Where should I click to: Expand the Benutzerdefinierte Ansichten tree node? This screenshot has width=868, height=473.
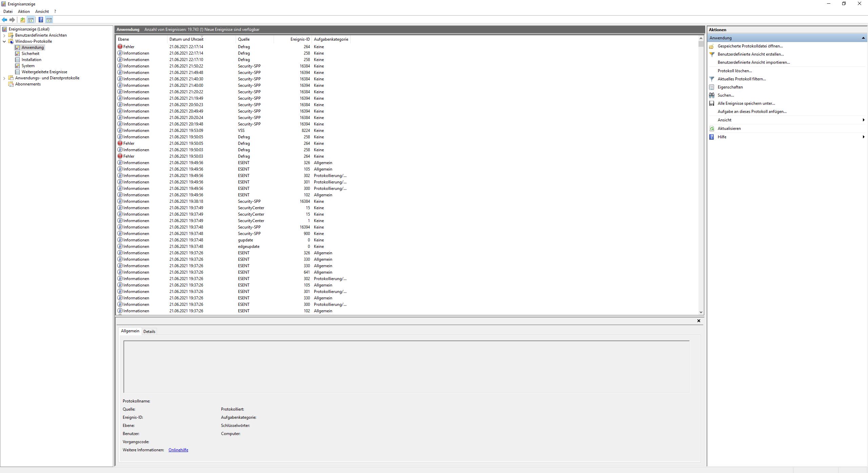[x=4, y=35]
